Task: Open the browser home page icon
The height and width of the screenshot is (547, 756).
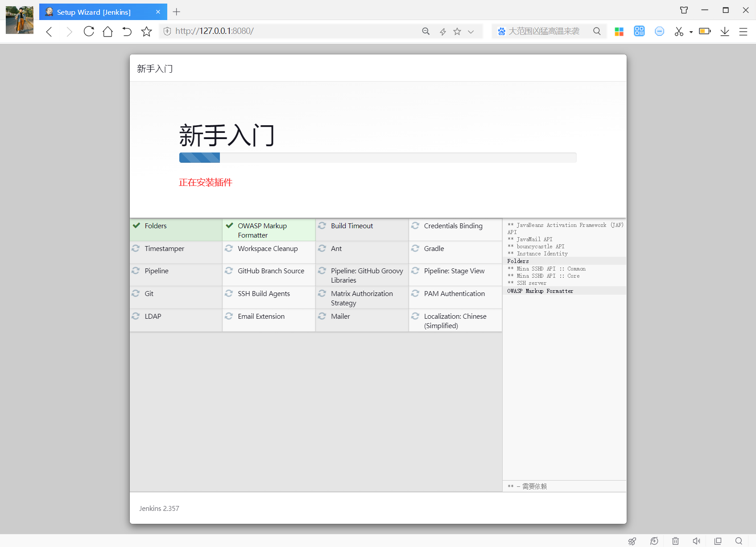Action: 107,31
